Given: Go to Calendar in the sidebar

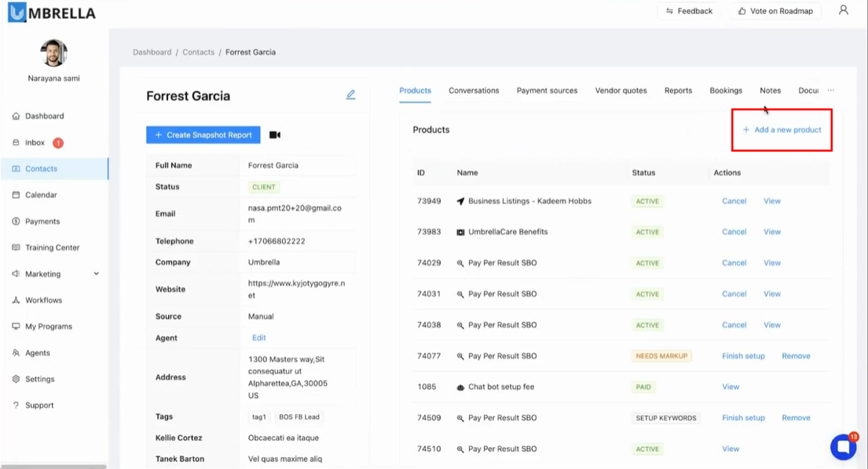Looking at the screenshot, I should point(41,195).
